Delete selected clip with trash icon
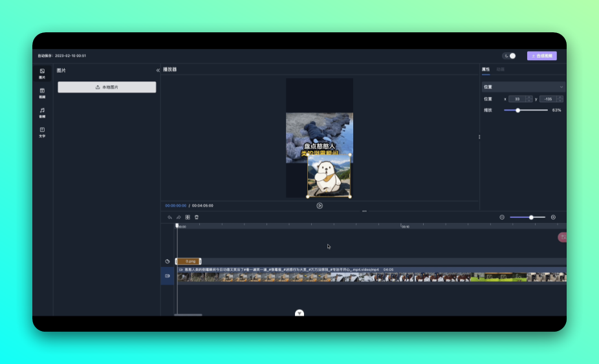599x364 pixels. tap(197, 217)
